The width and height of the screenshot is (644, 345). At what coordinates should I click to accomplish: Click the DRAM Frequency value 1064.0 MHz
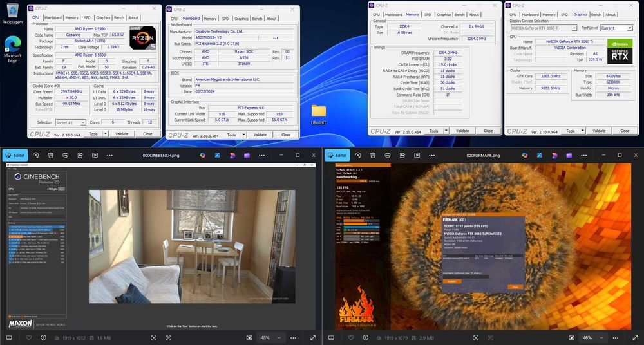[448, 53]
